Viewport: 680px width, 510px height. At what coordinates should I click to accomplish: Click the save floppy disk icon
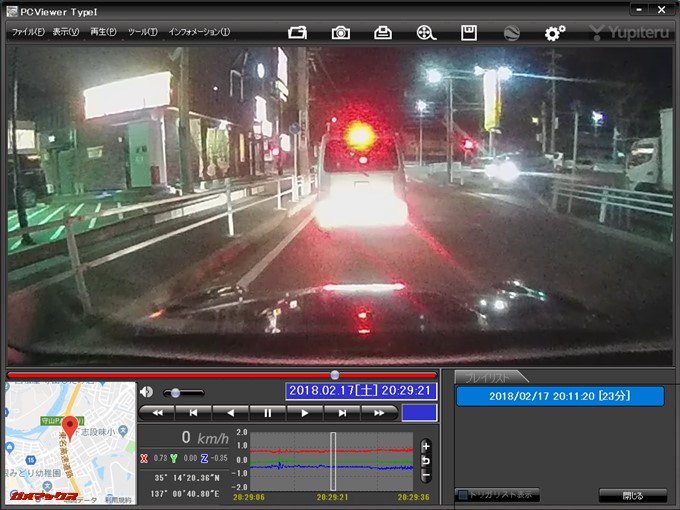coord(468,32)
